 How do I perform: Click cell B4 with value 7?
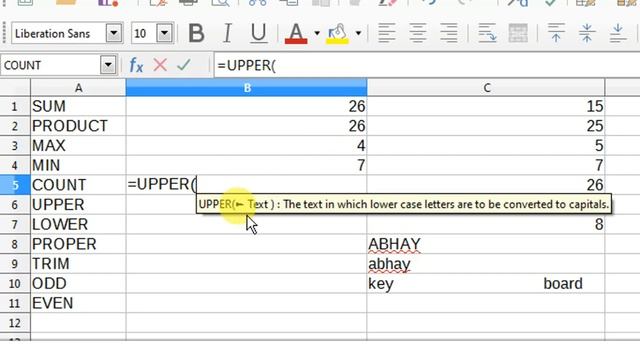point(247,165)
